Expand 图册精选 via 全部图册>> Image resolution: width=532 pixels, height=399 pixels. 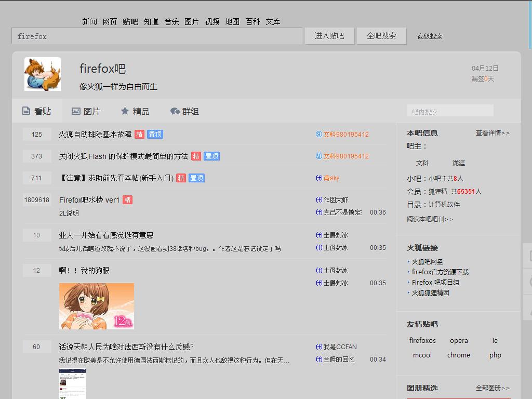[x=491, y=388]
